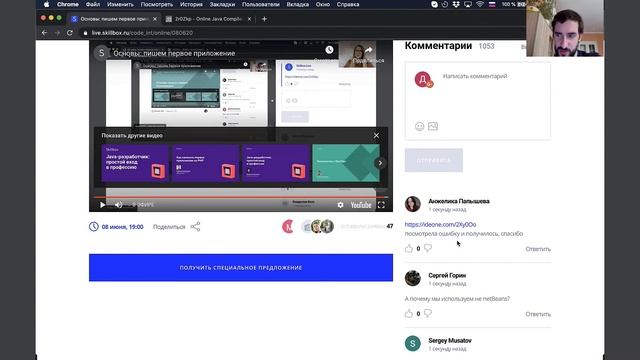Open the Закладки menu
Screen dimensions: 640x360
(x=222, y=4)
